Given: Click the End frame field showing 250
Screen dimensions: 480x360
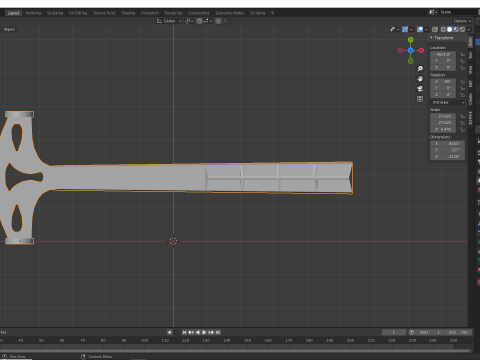Looking at the screenshot, I should click(458, 332).
